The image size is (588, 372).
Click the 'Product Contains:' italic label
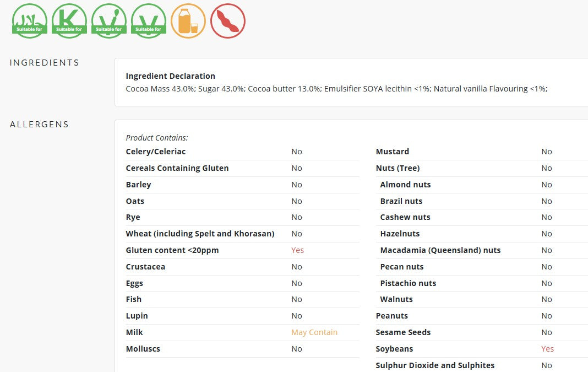point(157,138)
